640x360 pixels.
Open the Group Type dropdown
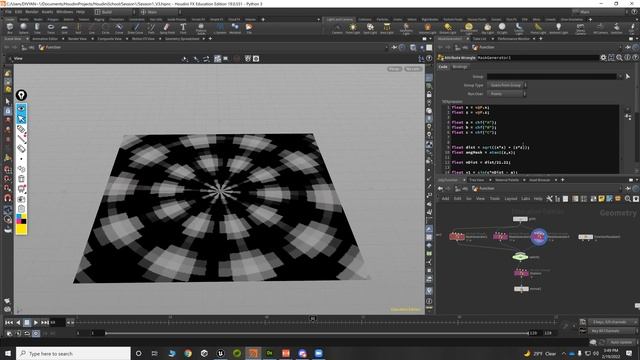[x=507, y=85]
